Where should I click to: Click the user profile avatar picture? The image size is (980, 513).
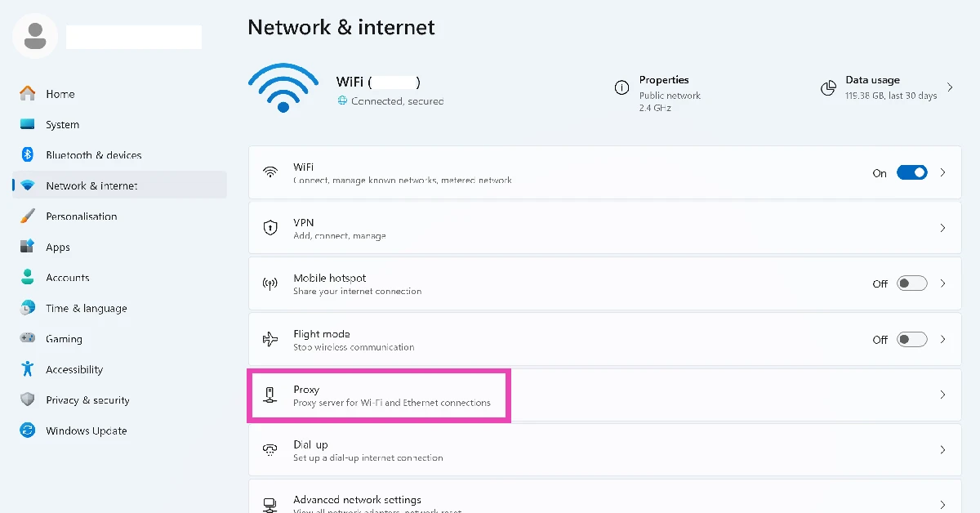(x=34, y=36)
